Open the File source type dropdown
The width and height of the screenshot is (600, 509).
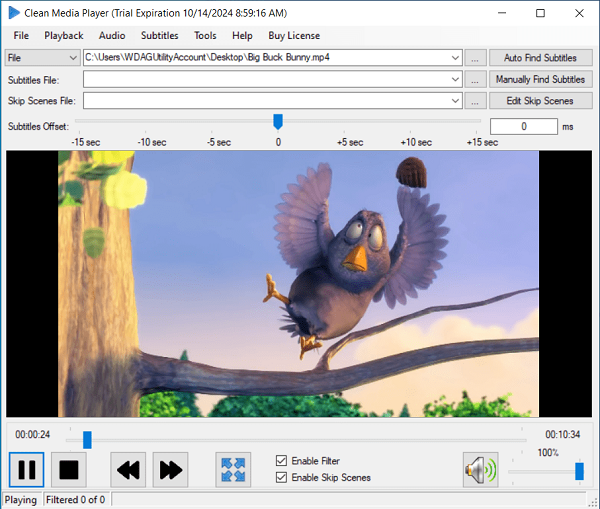[42, 58]
